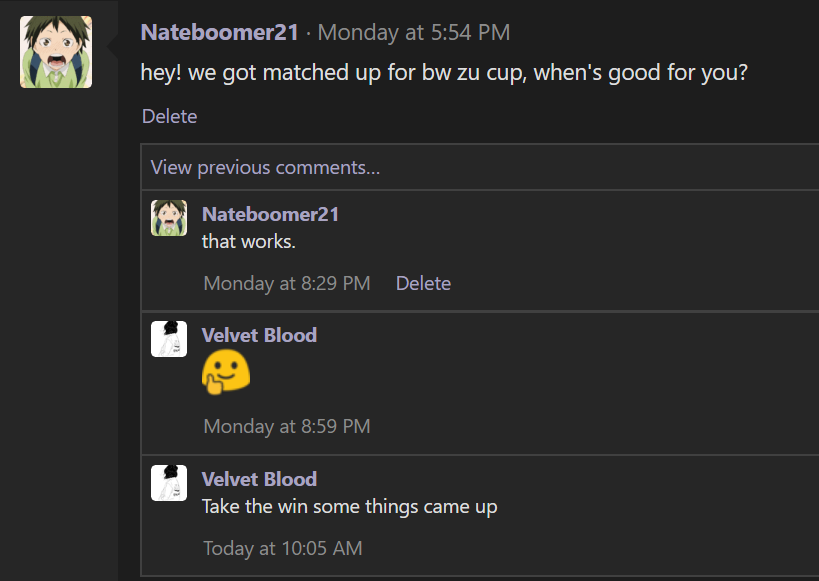Open Monday at 8:59 PM timestamp
Image resolution: width=819 pixels, height=581 pixels.
click(287, 426)
